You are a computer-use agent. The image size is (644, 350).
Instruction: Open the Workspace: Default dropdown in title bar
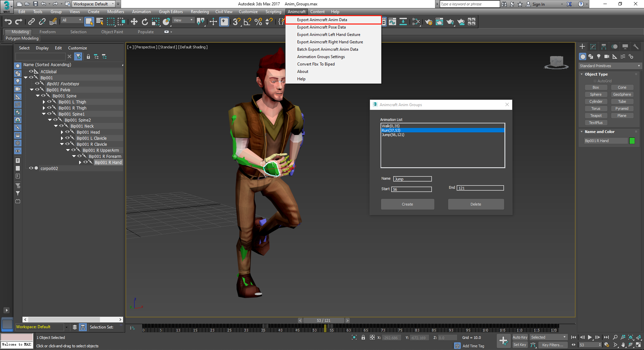coord(94,4)
